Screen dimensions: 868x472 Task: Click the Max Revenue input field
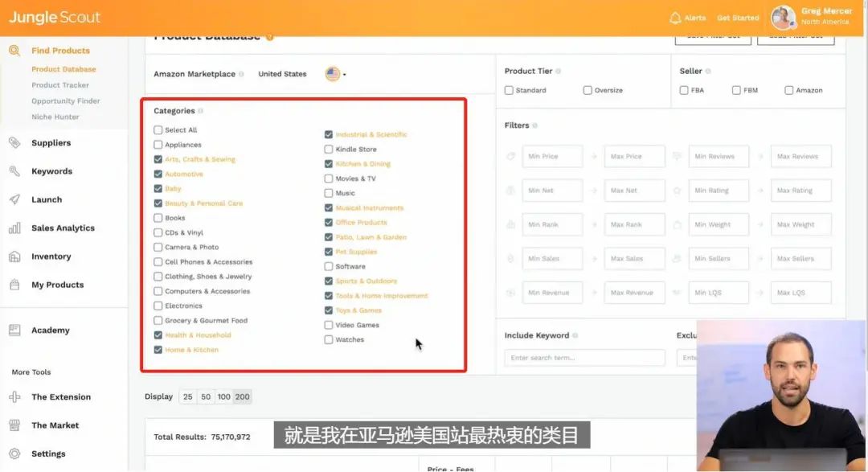634,293
